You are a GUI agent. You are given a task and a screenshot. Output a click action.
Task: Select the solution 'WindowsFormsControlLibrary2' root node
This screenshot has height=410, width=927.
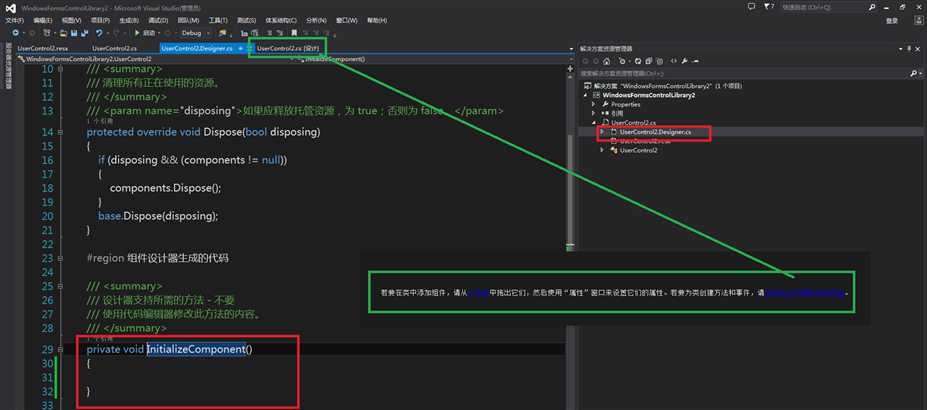tap(663, 86)
